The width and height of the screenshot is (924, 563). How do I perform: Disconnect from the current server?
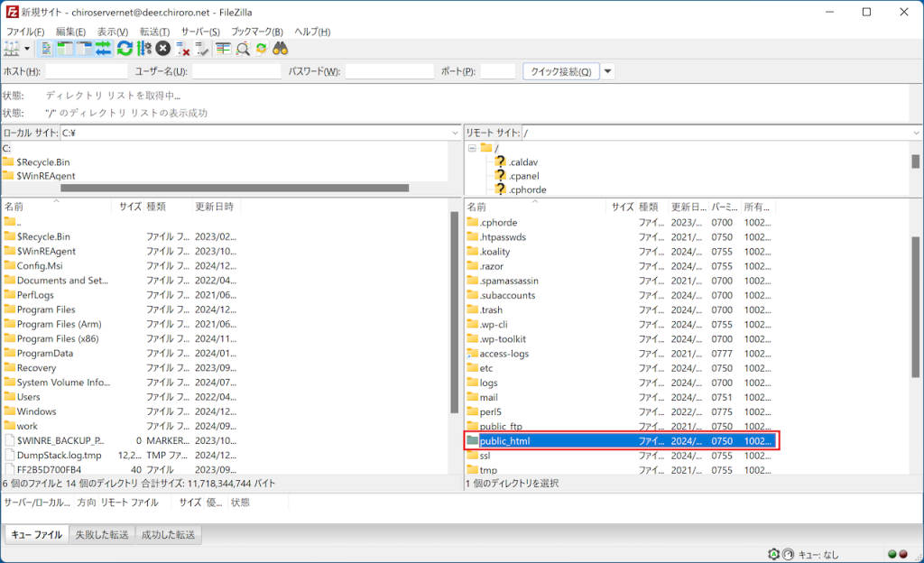tap(183, 49)
